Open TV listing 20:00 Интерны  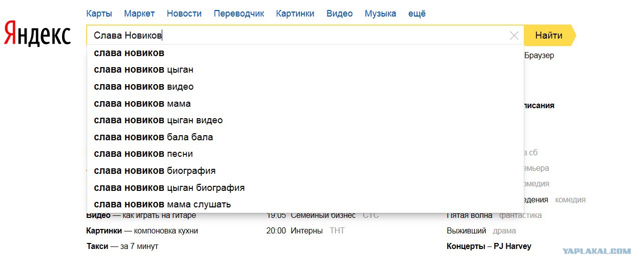pyautogui.click(x=305, y=231)
